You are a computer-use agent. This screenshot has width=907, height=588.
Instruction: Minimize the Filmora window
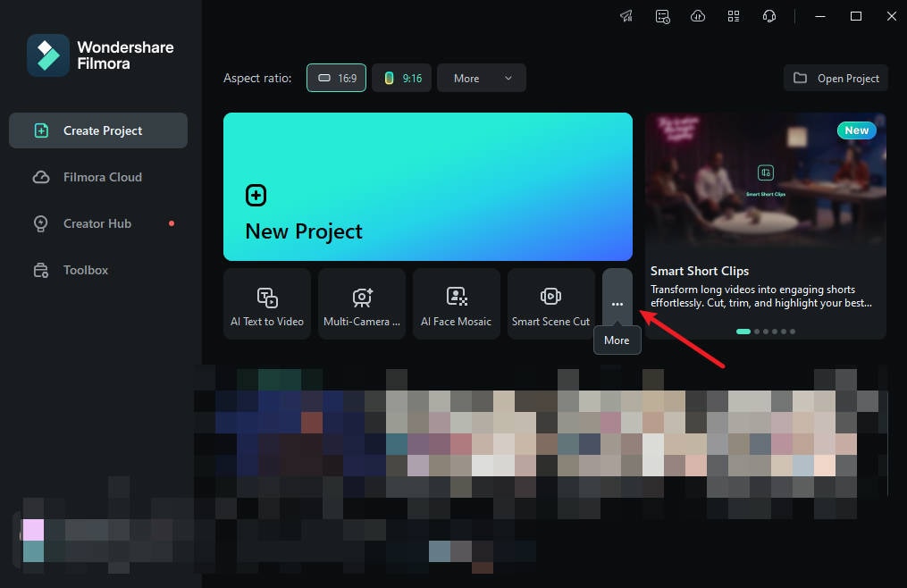(819, 16)
